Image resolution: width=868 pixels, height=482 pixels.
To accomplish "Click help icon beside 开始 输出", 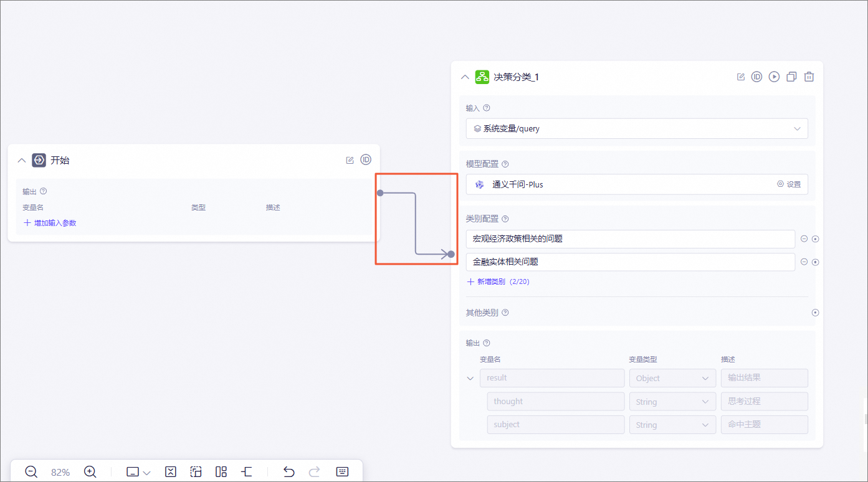I will (44, 191).
